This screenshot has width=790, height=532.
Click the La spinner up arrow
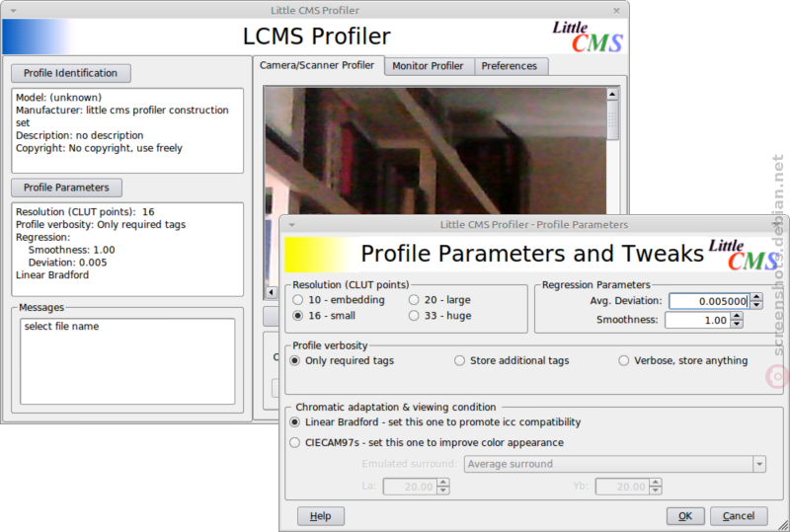tap(443, 483)
